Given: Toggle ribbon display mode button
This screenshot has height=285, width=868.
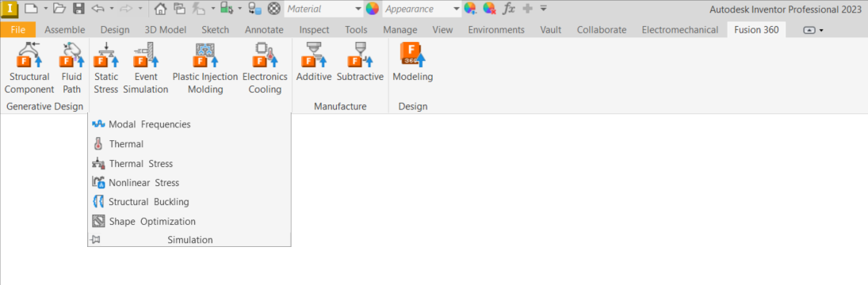Looking at the screenshot, I should click(x=809, y=30).
